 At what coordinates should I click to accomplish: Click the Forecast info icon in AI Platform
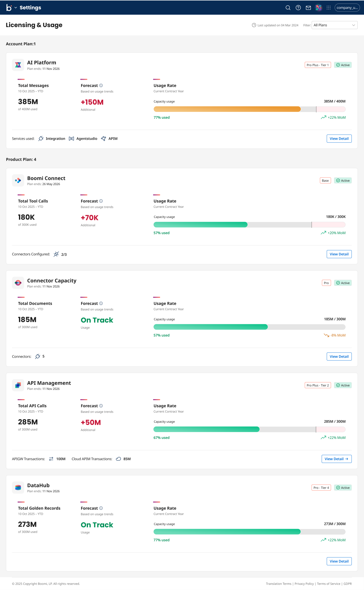pos(101,86)
